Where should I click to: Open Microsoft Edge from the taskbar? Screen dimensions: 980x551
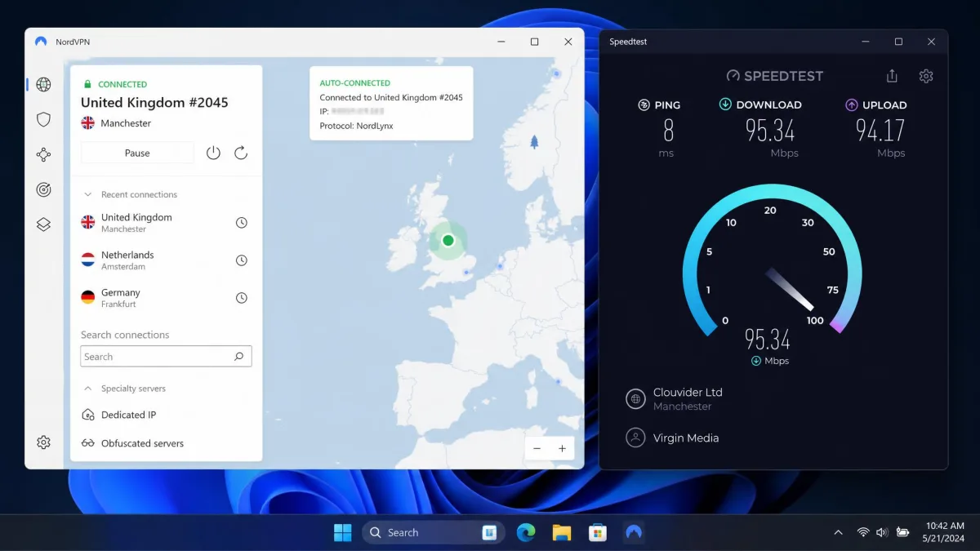[x=526, y=532]
